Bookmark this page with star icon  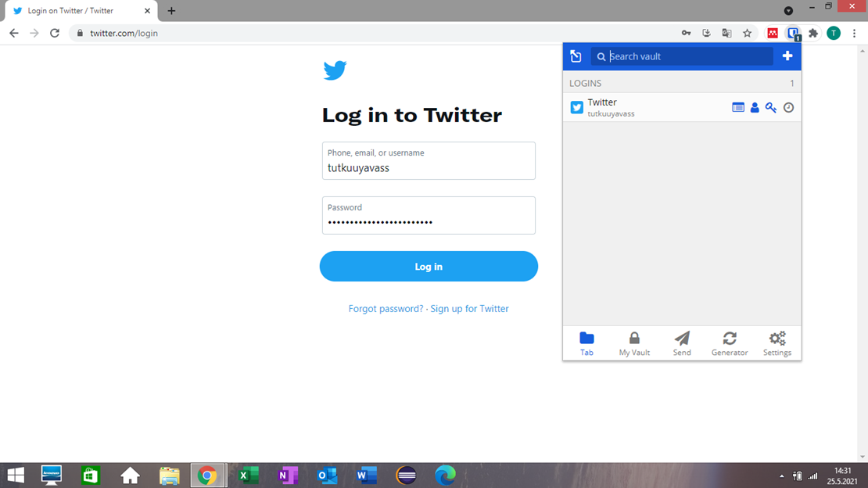click(x=748, y=33)
